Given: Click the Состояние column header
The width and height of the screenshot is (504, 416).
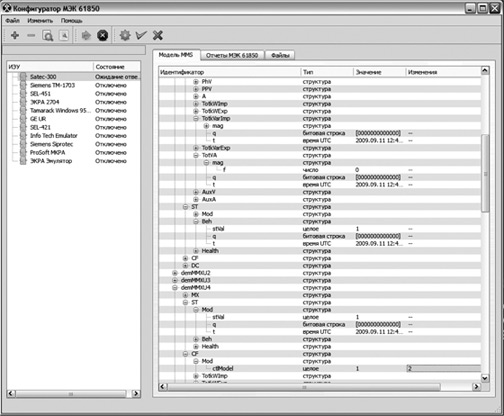Looking at the screenshot, I should pos(117,67).
